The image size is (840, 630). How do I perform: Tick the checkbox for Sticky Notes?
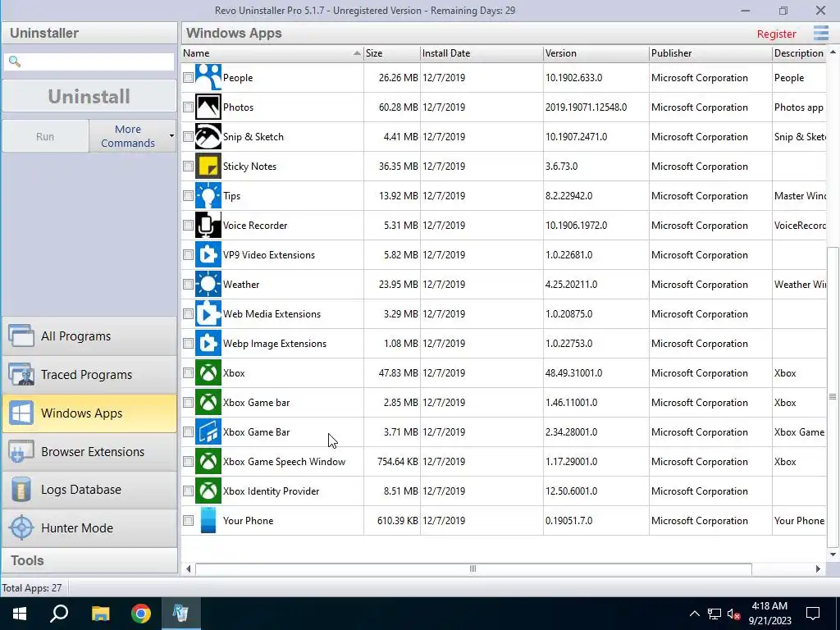188,166
